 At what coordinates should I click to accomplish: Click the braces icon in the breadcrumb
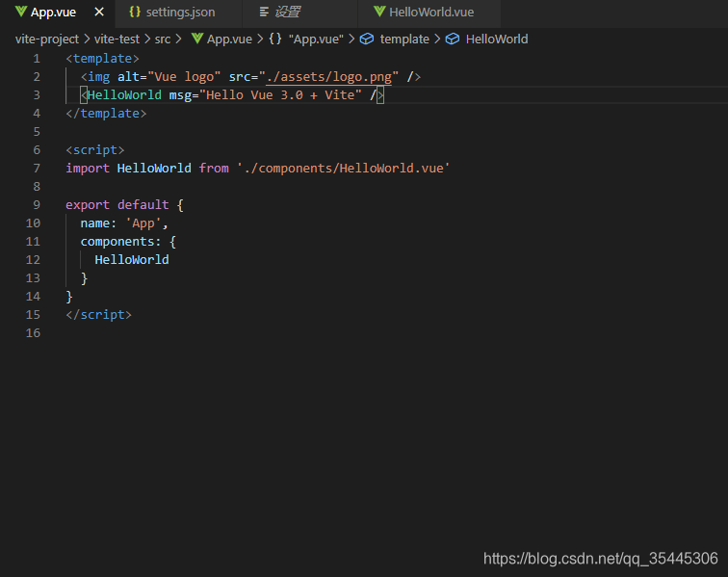click(275, 39)
